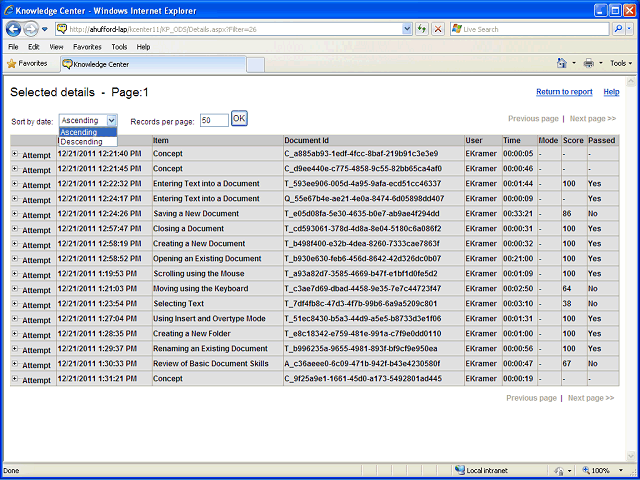Click the address bar URL field

(x=235, y=29)
